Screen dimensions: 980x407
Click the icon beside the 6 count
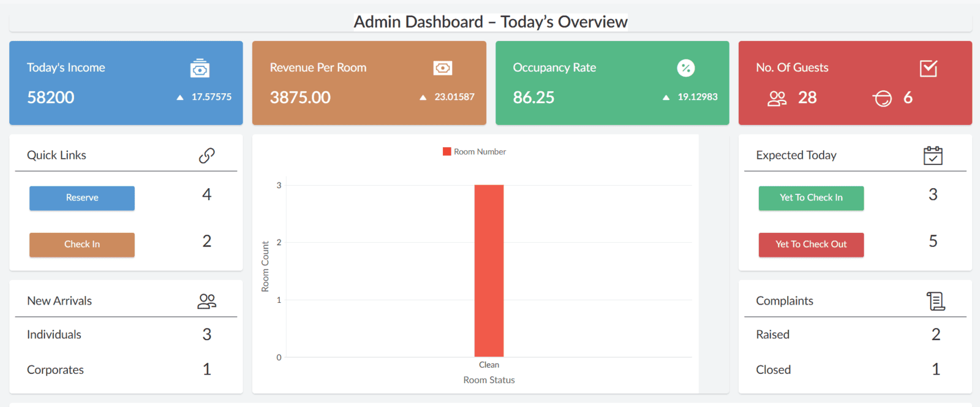coord(883,98)
